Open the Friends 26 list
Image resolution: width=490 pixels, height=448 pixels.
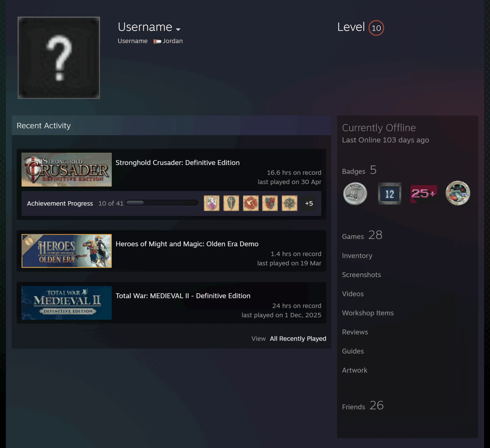pos(363,405)
